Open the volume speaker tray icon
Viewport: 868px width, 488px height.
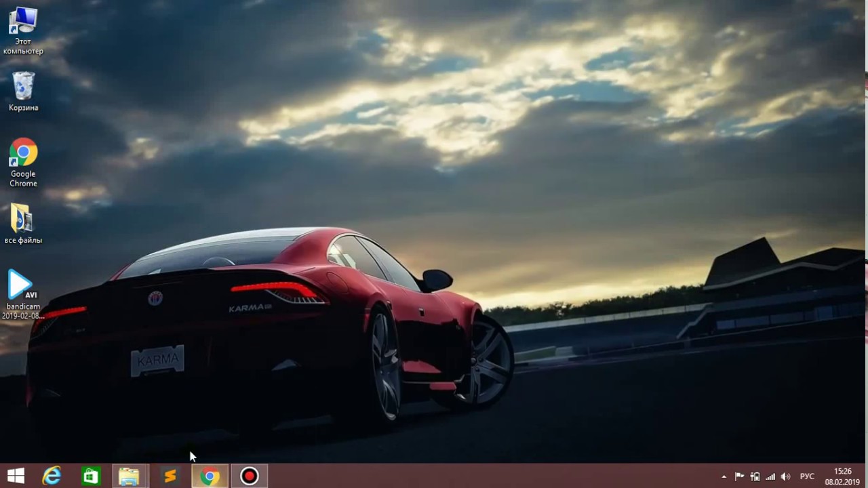[785, 476]
